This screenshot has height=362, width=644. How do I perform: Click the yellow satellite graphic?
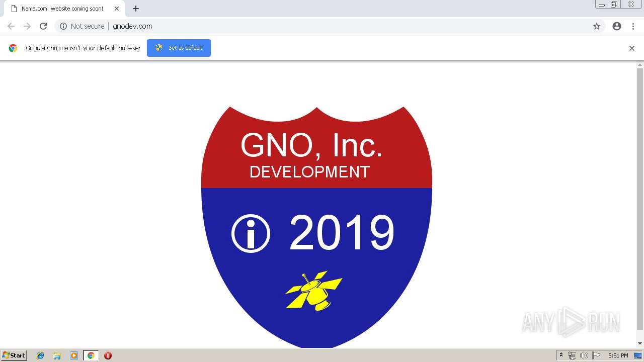(x=314, y=291)
